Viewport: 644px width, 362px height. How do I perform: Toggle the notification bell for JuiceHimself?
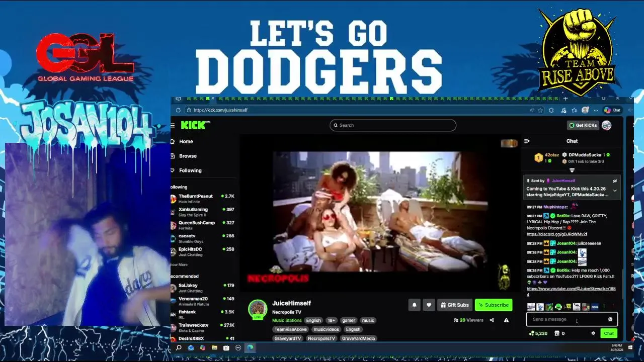tap(414, 305)
